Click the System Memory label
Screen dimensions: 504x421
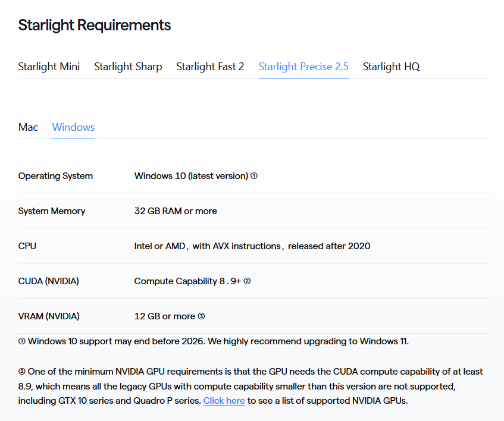point(52,211)
